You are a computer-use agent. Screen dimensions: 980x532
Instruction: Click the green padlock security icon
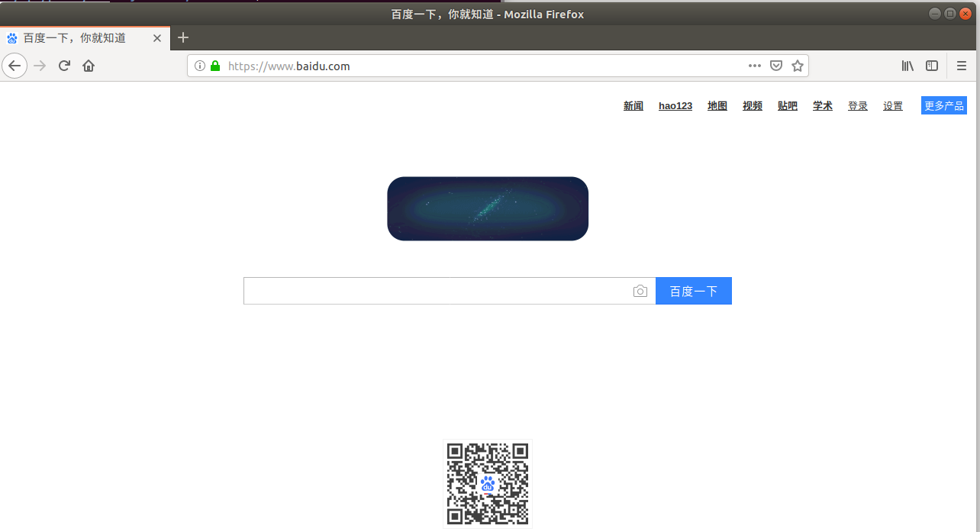(215, 66)
